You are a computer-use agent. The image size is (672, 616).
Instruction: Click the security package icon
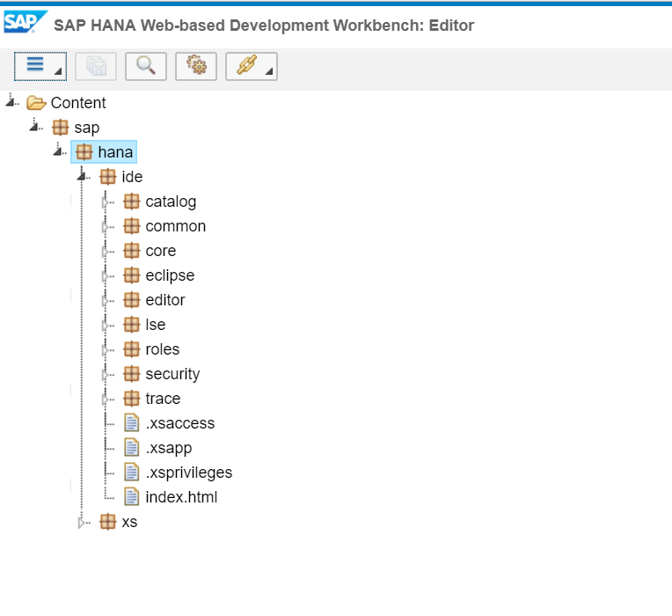click(132, 374)
